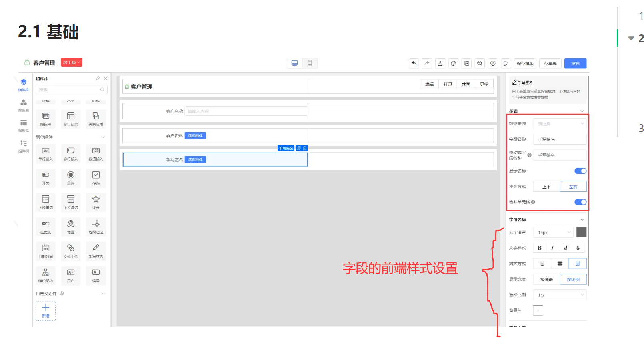Close the 组件库 panel
The image size is (644, 338).
(106, 78)
